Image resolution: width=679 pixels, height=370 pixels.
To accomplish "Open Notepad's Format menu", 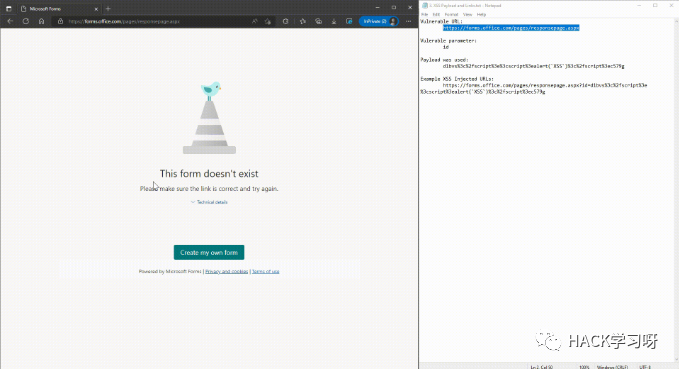I will tap(451, 15).
